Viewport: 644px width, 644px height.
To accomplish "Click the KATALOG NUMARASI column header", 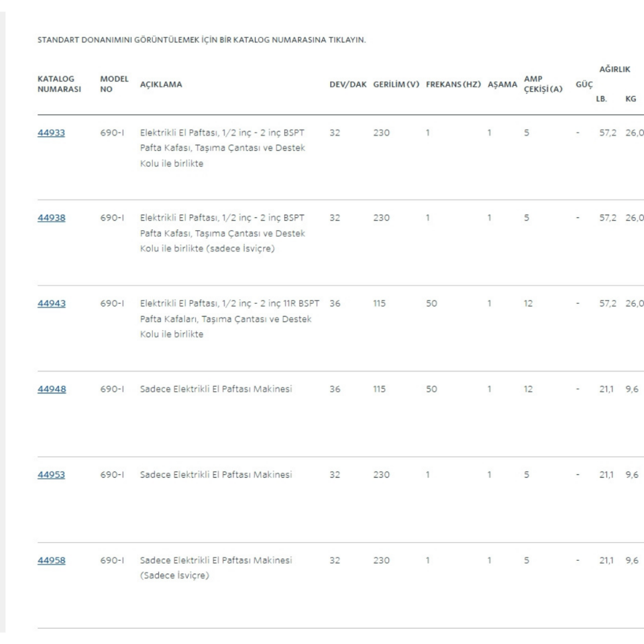I will pyautogui.click(x=56, y=84).
